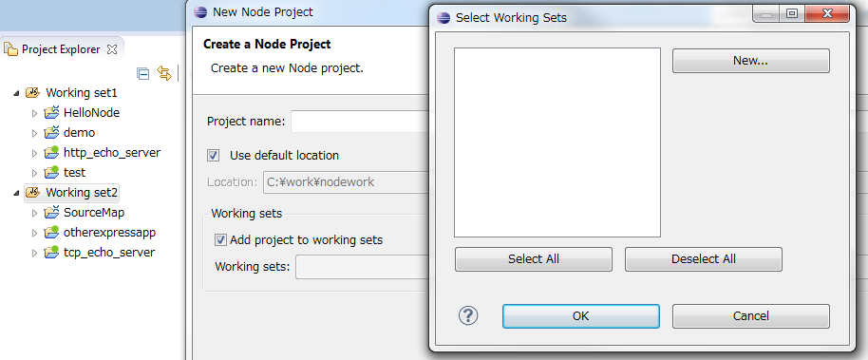This screenshot has width=868, height=360.
Task: Collapse the Working set1 tree node
Action: (16, 93)
